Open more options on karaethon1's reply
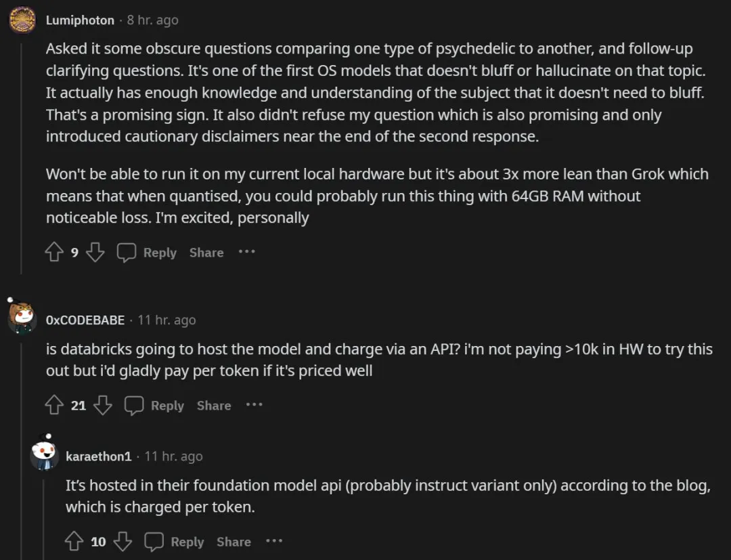 [x=274, y=541]
